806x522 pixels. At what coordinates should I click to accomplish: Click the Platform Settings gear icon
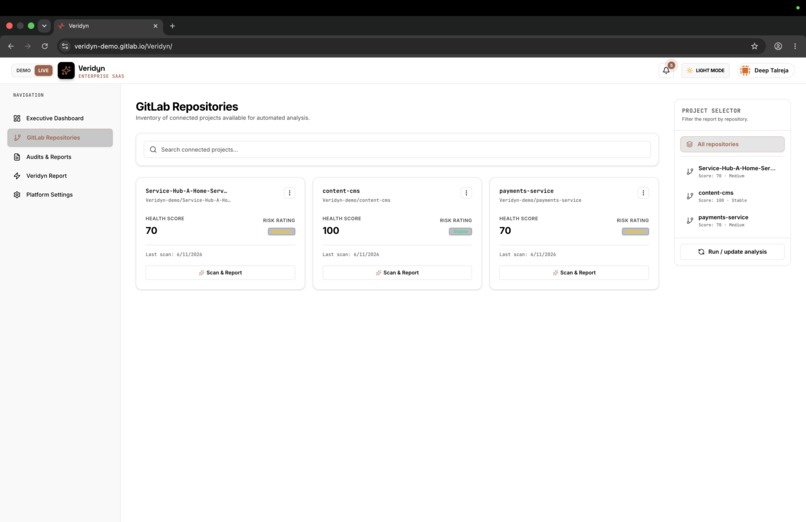tap(17, 195)
